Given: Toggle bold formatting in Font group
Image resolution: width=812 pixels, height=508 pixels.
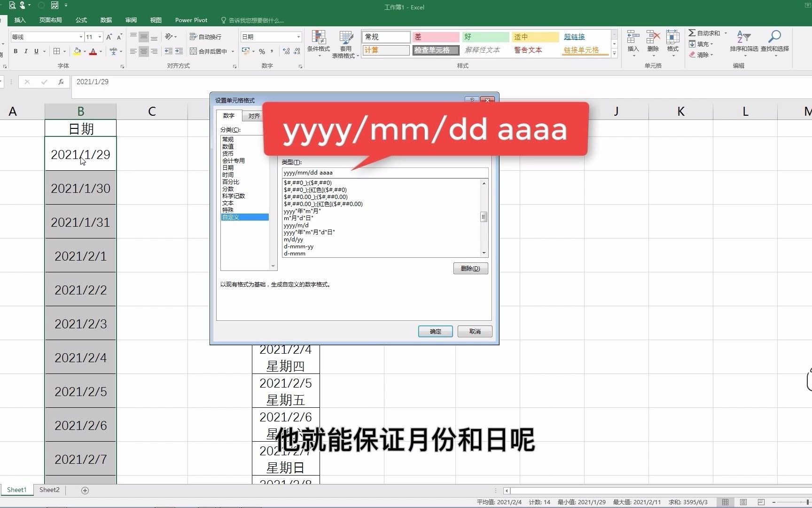Looking at the screenshot, I should pos(16,51).
